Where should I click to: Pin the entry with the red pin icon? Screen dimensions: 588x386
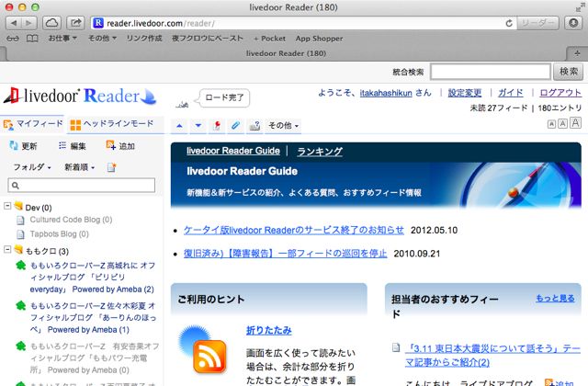[x=217, y=126]
